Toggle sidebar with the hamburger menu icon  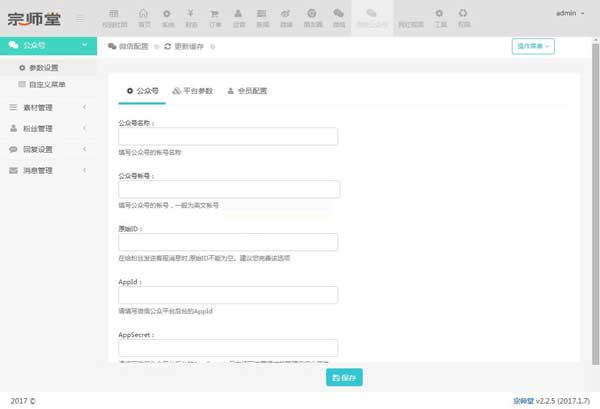(x=80, y=18)
